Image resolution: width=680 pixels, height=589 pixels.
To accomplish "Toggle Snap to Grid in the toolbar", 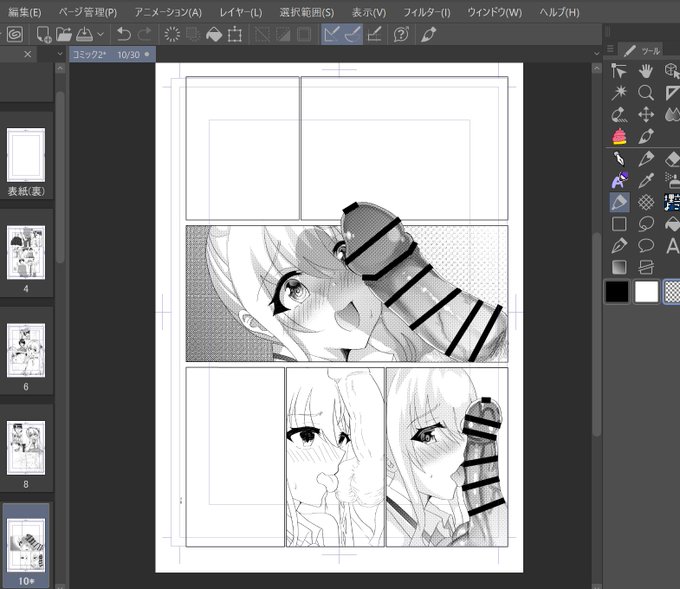I will pyautogui.click(x=374, y=34).
